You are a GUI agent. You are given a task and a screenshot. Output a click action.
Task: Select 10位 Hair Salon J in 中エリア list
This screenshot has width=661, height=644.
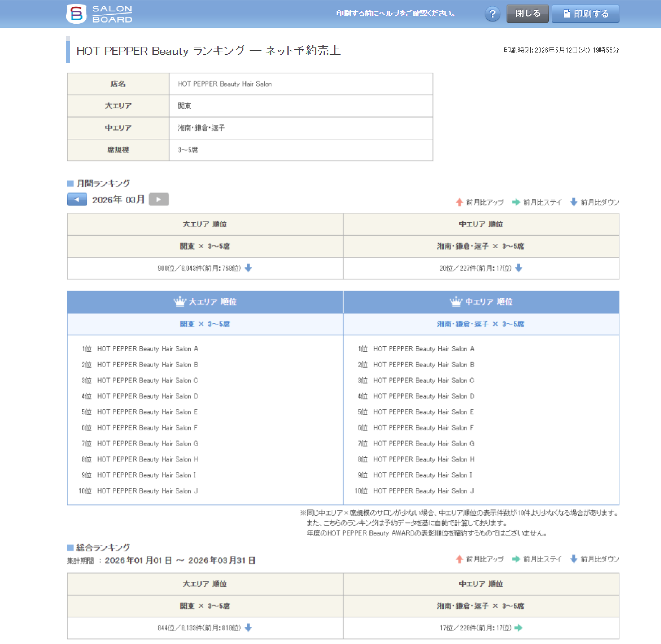415,491
